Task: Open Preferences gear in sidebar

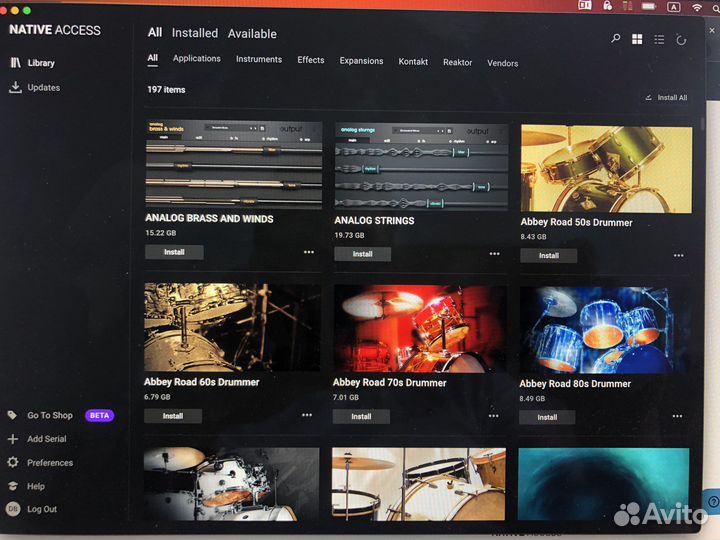Action: pos(13,463)
